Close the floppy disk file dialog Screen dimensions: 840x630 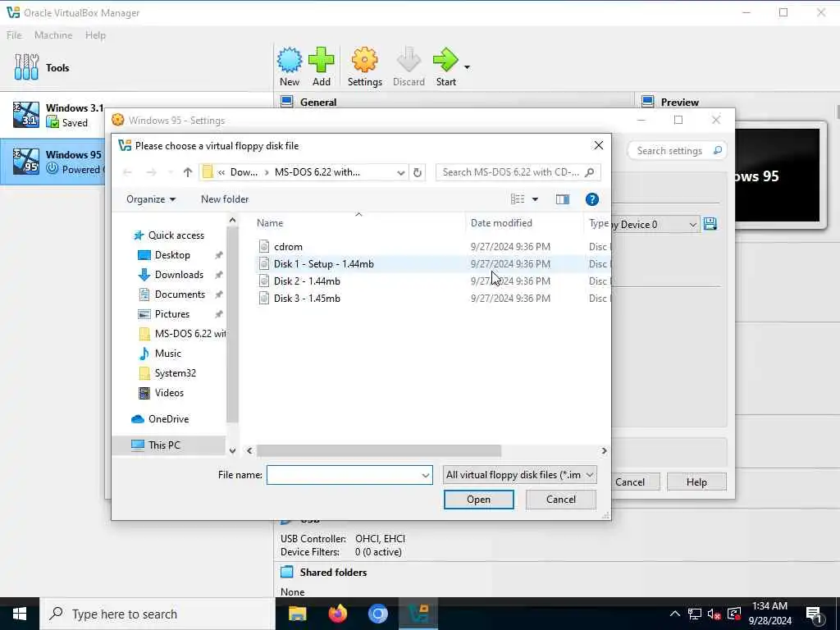[x=598, y=145]
